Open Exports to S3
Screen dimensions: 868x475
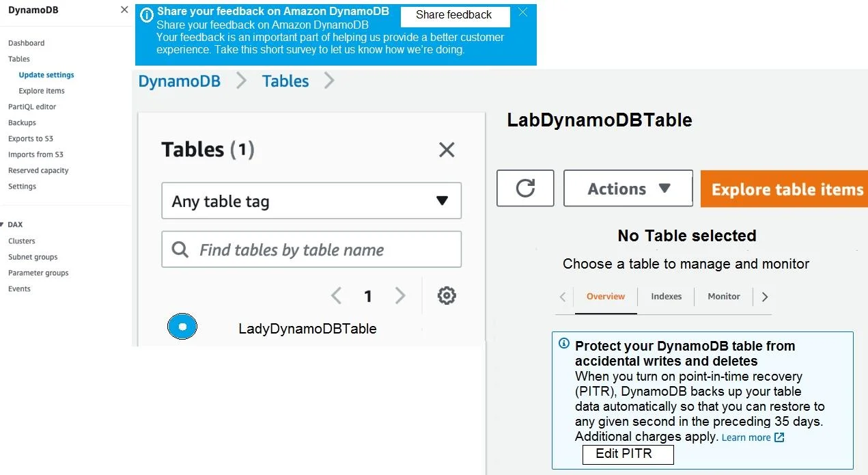pyautogui.click(x=31, y=139)
